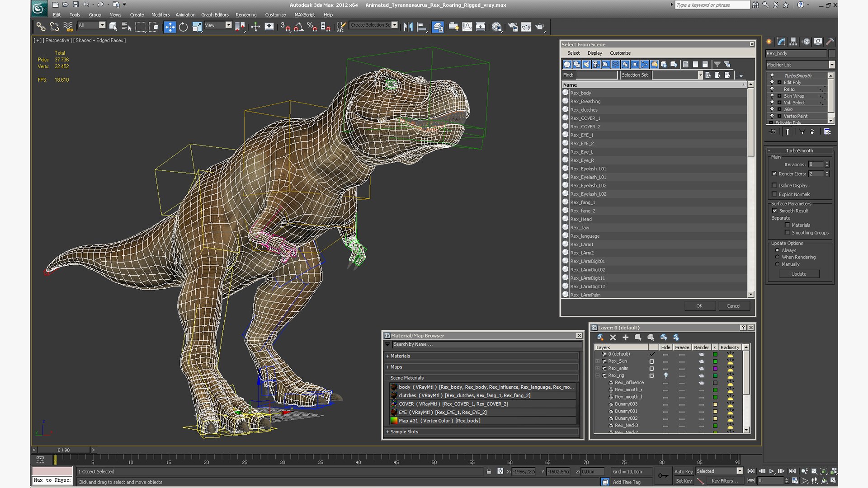The width and height of the screenshot is (868, 488).
Task: Open the Utilities command panel tab
Action: coord(830,42)
